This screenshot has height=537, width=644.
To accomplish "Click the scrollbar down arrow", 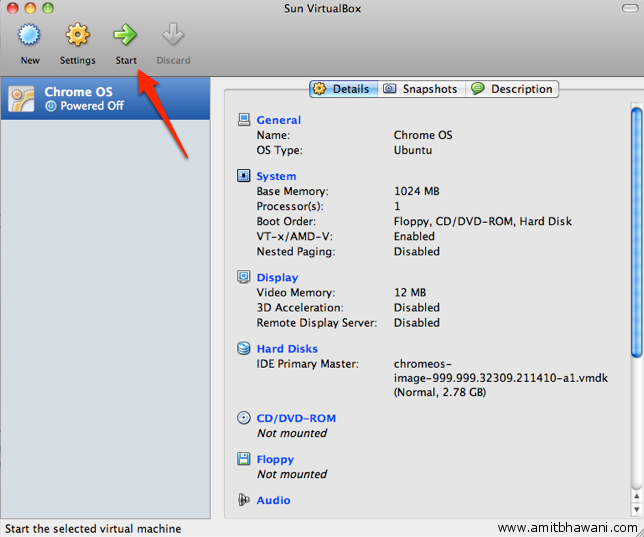I will coord(637,509).
